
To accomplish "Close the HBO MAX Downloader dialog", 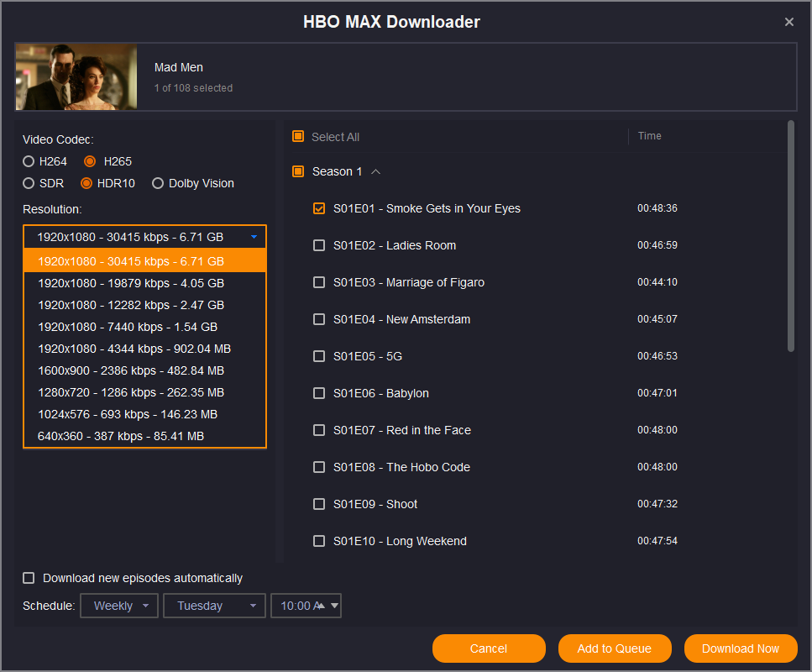I will tap(788, 22).
